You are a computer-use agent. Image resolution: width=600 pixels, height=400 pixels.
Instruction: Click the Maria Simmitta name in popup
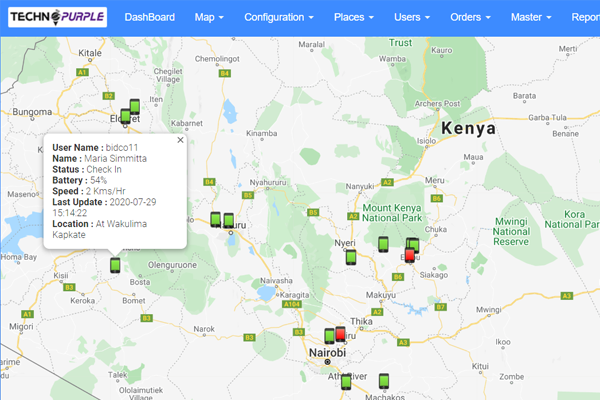[115, 158]
